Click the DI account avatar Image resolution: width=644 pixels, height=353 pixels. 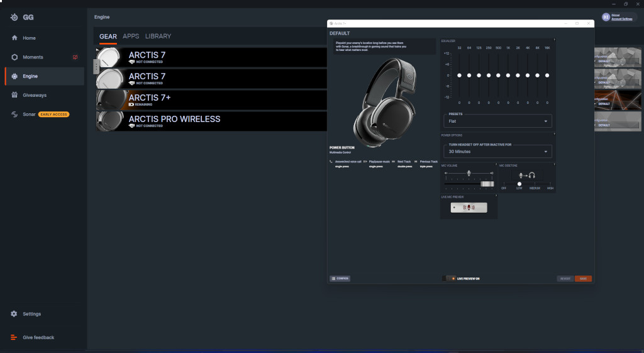click(606, 17)
